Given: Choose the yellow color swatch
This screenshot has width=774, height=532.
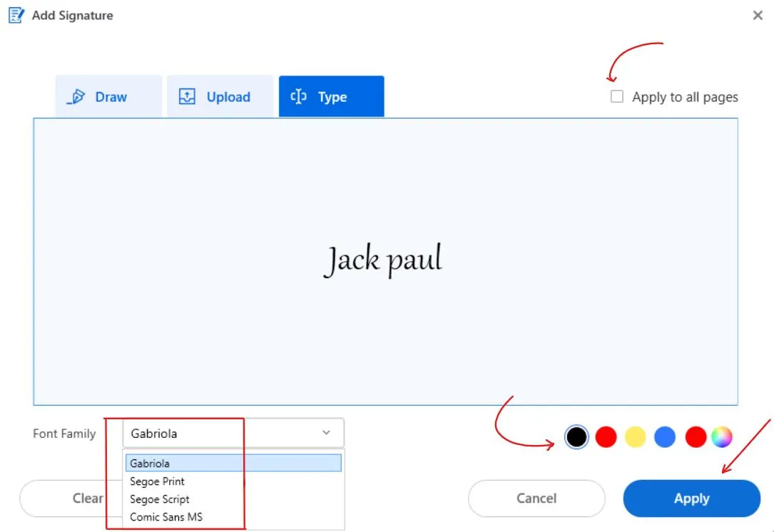Looking at the screenshot, I should tap(635, 436).
